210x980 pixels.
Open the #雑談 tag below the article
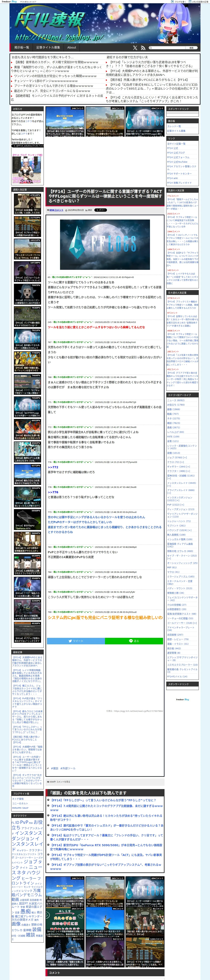(54, 768)
